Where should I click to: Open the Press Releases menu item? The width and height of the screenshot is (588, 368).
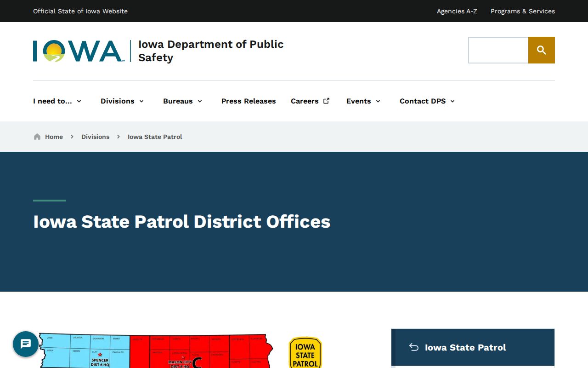[x=249, y=101]
